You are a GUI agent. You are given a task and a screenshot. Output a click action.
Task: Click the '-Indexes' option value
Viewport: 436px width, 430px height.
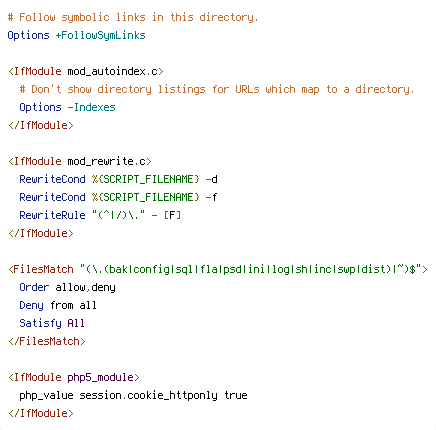pyautogui.click(x=91, y=107)
